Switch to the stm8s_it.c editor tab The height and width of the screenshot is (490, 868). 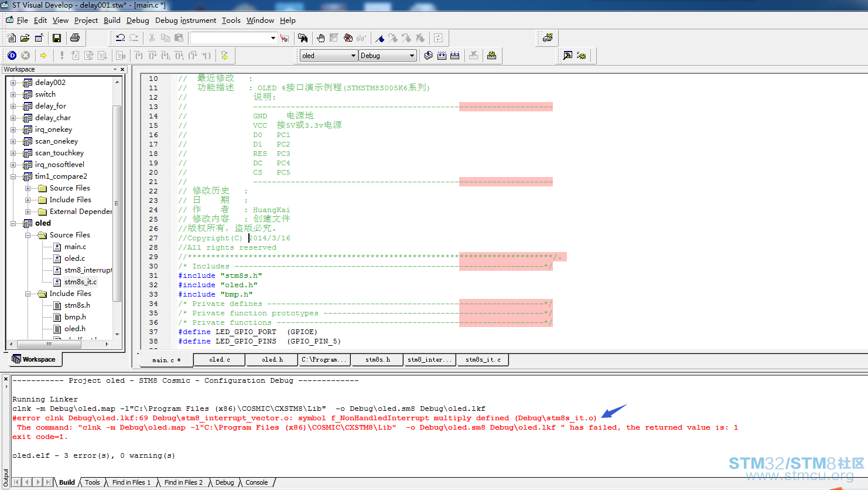pyautogui.click(x=483, y=360)
